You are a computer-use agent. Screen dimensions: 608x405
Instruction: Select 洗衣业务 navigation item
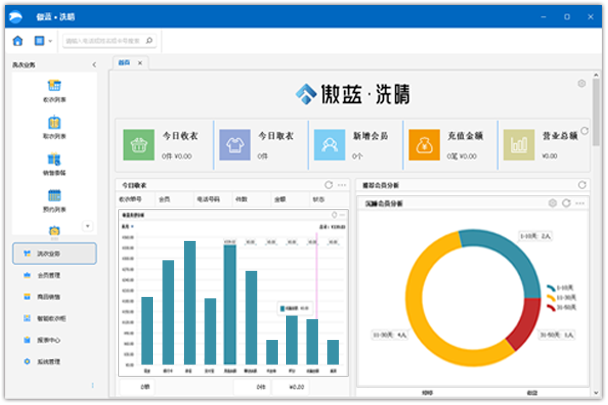pyautogui.click(x=54, y=254)
